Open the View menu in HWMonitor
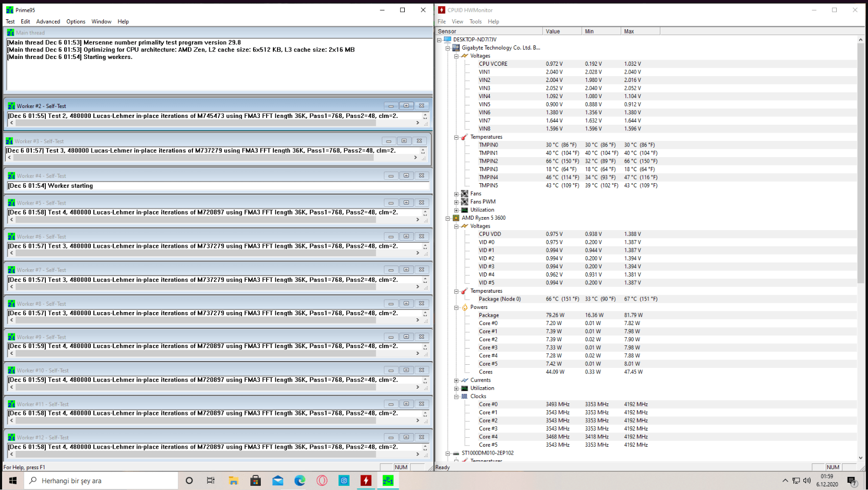Screen dimensions: 868x490 pyautogui.click(x=457, y=21)
